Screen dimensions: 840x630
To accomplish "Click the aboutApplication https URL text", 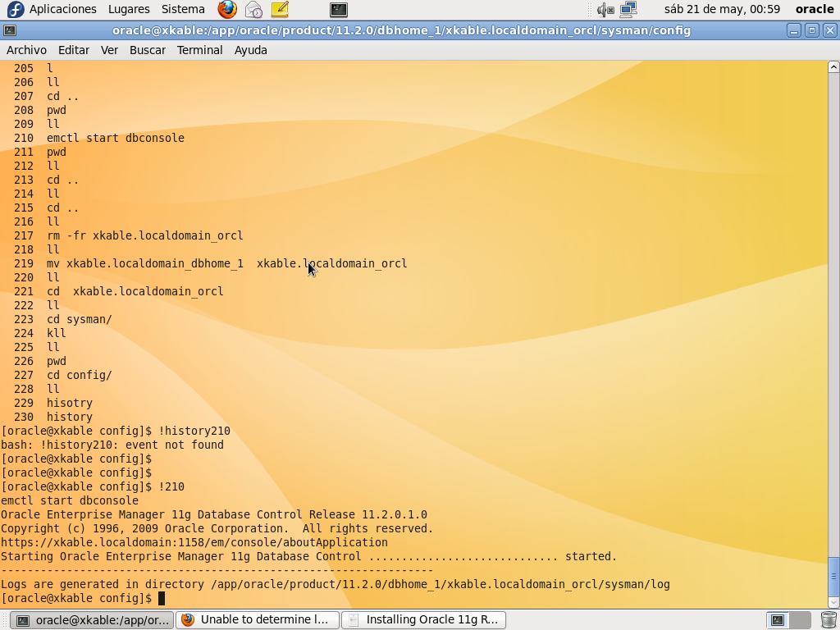I will 194,542.
